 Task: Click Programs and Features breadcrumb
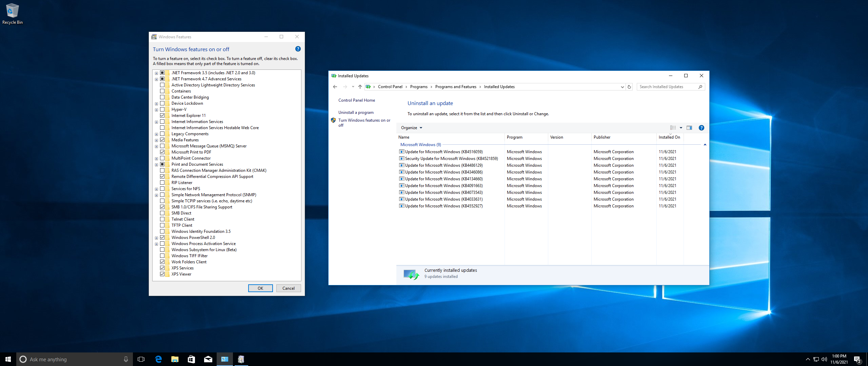456,87
